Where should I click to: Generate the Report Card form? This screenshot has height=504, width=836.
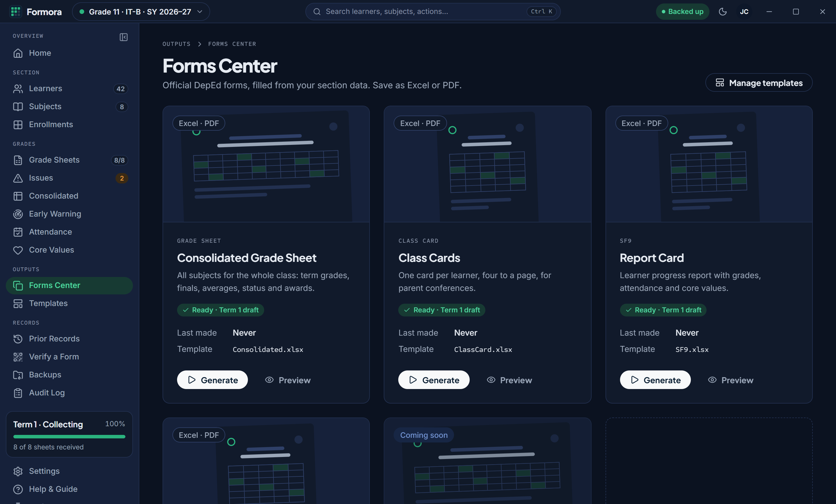[655, 380]
